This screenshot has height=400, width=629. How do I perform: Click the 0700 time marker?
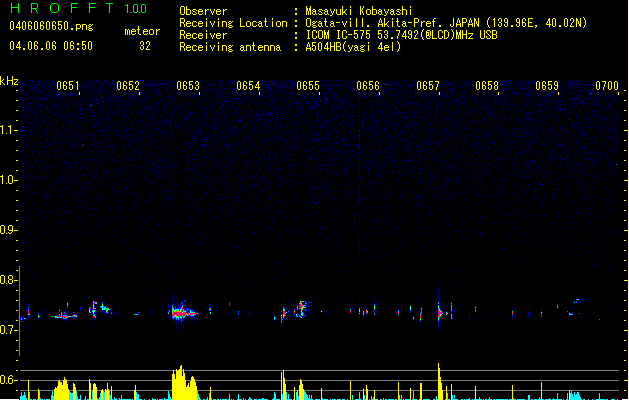(607, 86)
